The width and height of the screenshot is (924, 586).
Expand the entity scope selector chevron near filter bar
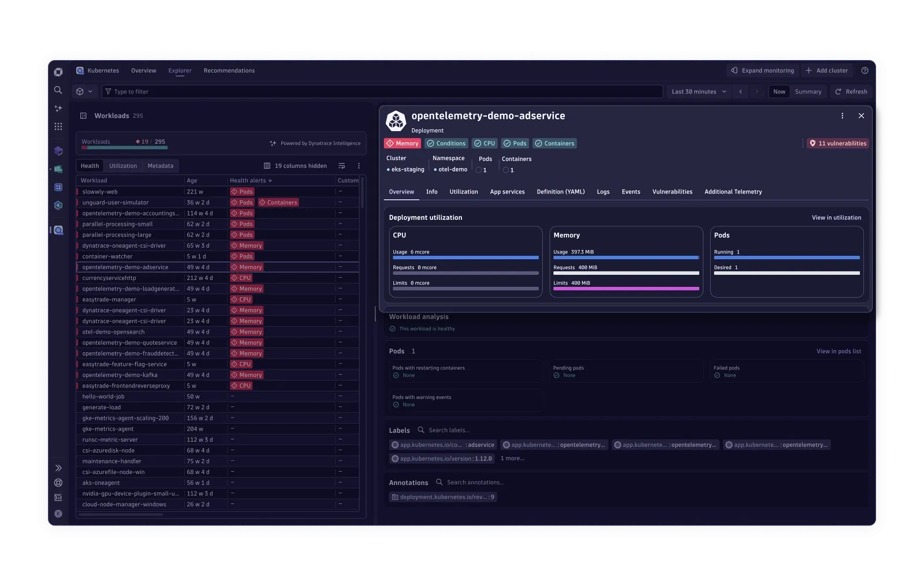pyautogui.click(x=91, y=91)
